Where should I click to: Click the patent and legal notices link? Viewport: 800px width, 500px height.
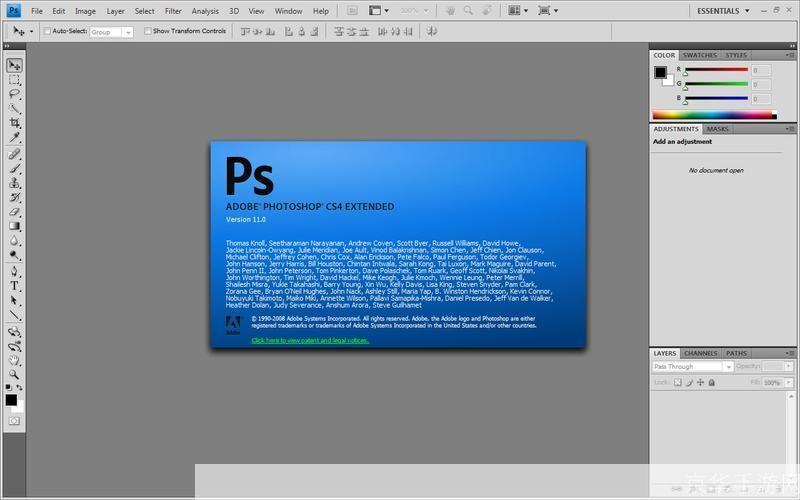(310, 340)
